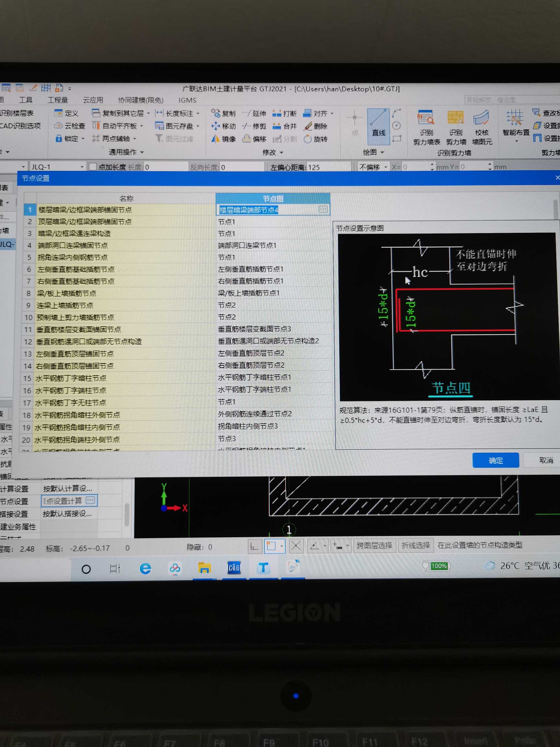This screenshot has width=560, height=747.
Task: Click the 打断 break tool
Action: pyautogui.click(x=285, y=113)
